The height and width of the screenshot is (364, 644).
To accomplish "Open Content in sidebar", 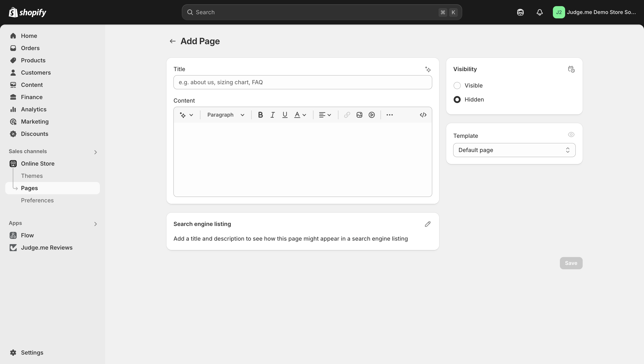I will [x=53, y=85].
